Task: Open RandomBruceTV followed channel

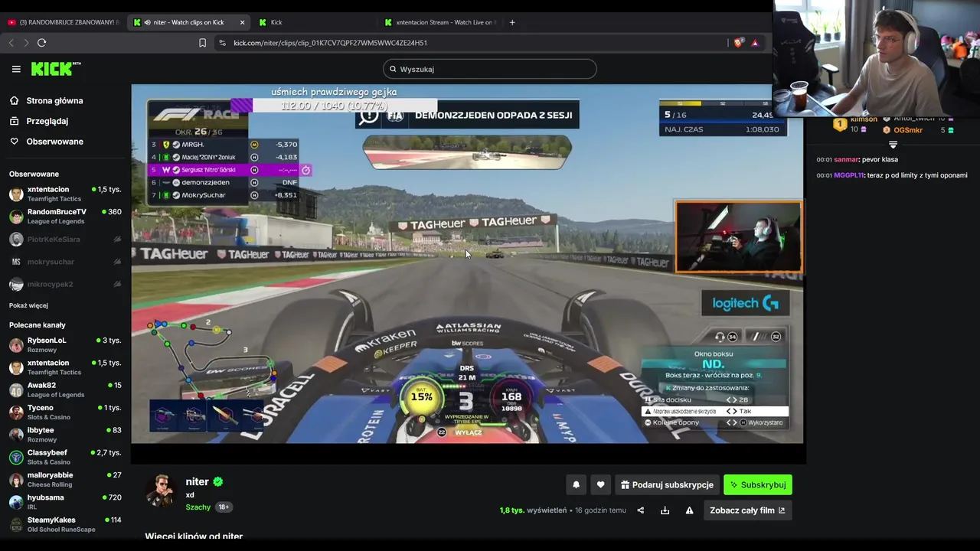Action: tap(65, 216)
